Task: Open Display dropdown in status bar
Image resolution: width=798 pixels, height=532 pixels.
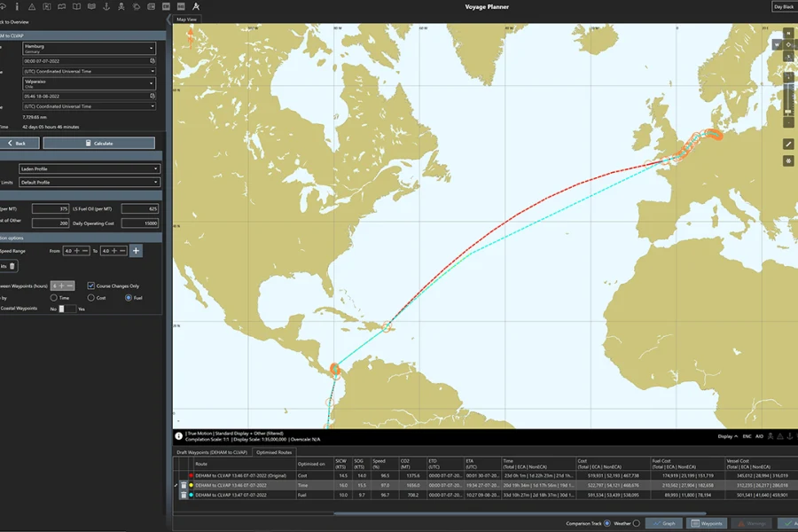Action: pos(727,436)
